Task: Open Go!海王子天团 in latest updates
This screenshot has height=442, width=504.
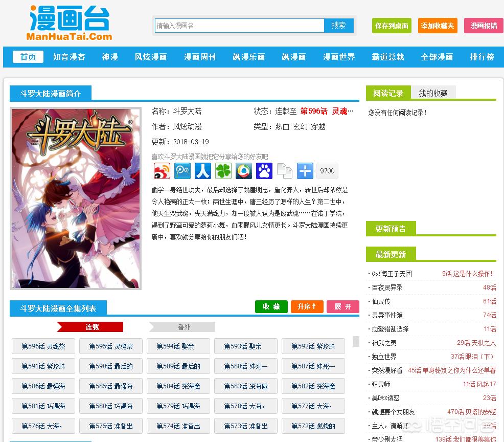Action: coord(392,274)
